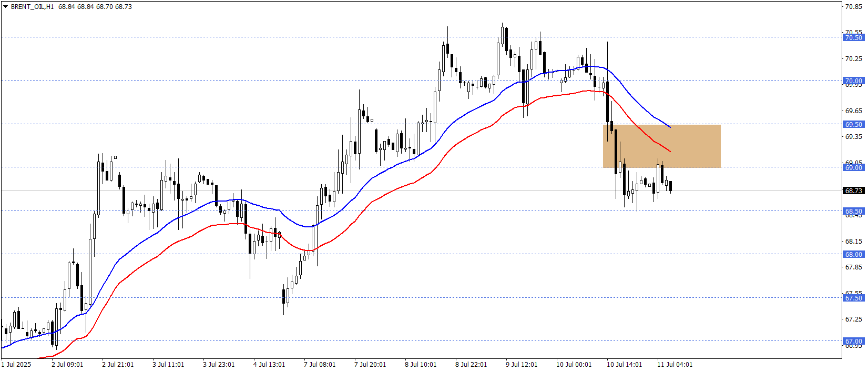The width and height of the screenshot is (868, 371).
Task: Select the 70.00 price level label
Action: [853, 81]
